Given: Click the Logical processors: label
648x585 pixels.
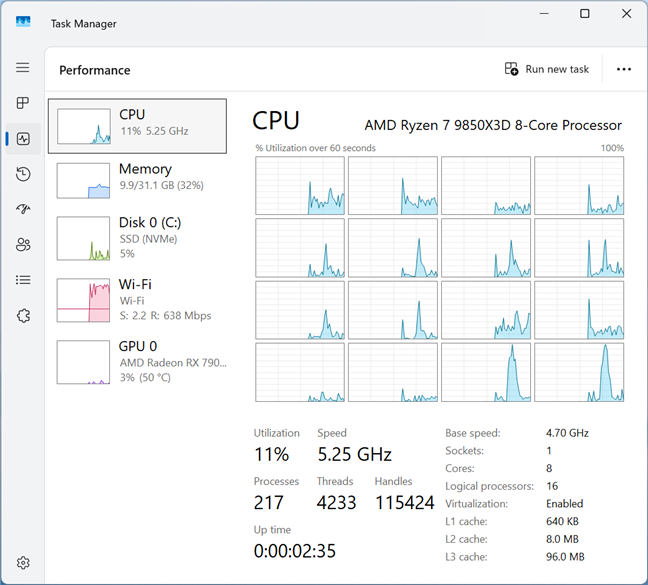Looking at the screenshot, I should click(489, 486).
